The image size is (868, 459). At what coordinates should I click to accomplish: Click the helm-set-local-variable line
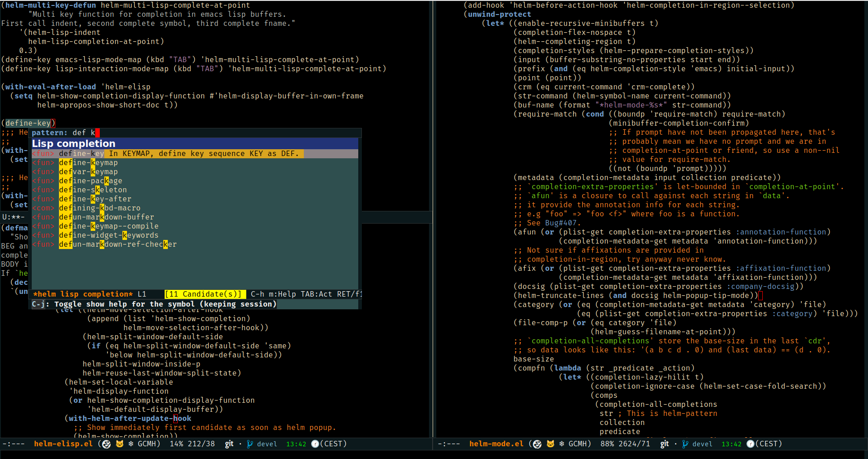pyautogui.click(x=119, y=382)
